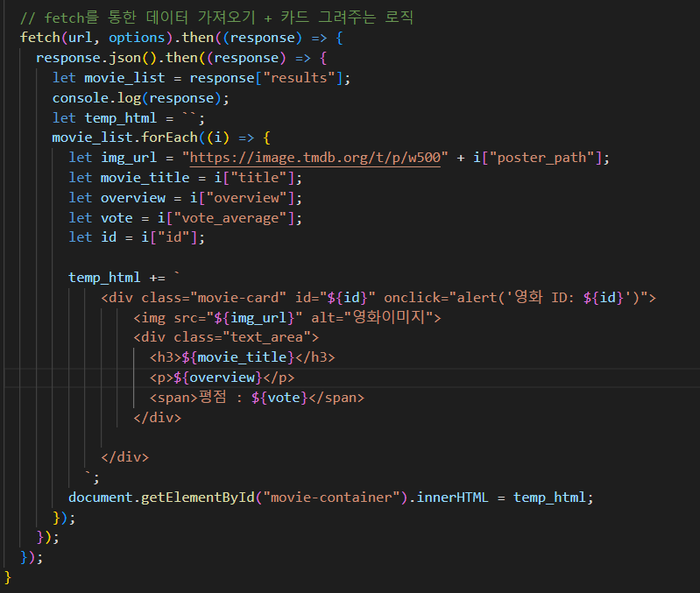Screen dimensions: 700x593
Task: Click the .innerHTML = temp_html assignment
Action: [x=501, y=498]
